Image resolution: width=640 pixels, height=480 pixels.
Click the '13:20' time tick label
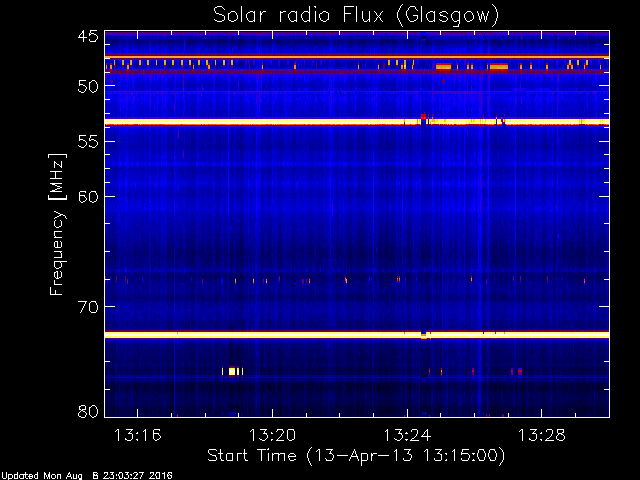pyautogui.click(x=272, y=435)
